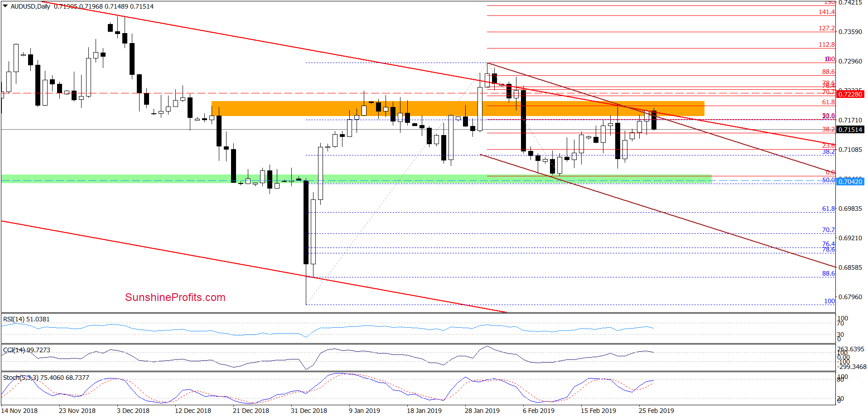Select the AUDUSD,Daily chart title
Viewport: 868px width, 417px height.
(x=30, y=6)
